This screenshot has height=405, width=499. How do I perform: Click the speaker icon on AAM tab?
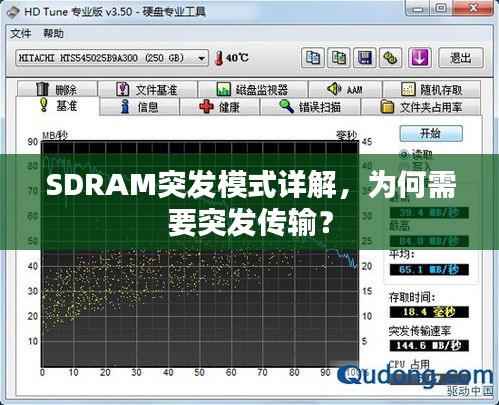(334, 89)
